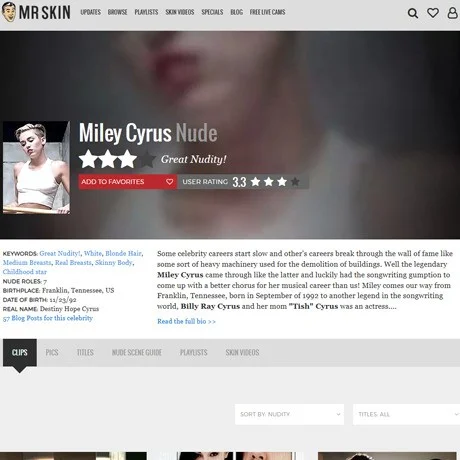Go to home via site logo
The width and height of the screenshot is (460, 460).
[36, 12]
